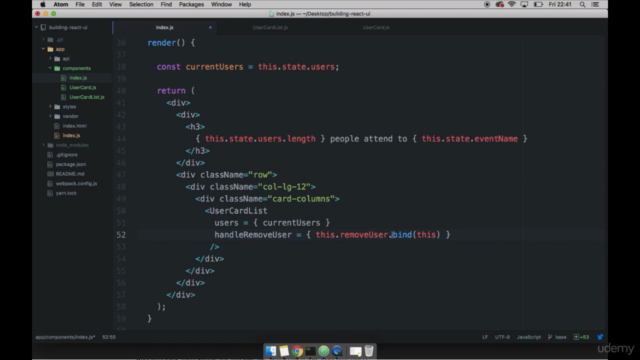
Task: Open the documents stack in the dock
Action: [x=356, y=351]
